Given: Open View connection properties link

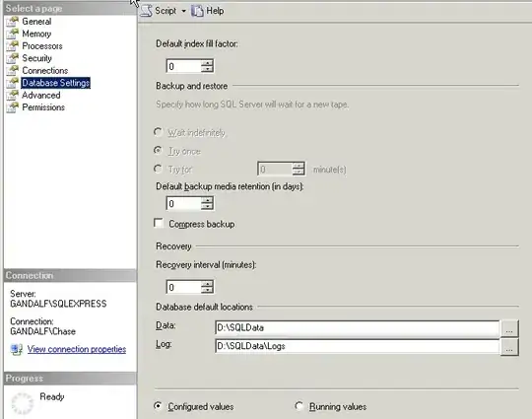Looking at the screenshot, I should pos(77,349).
